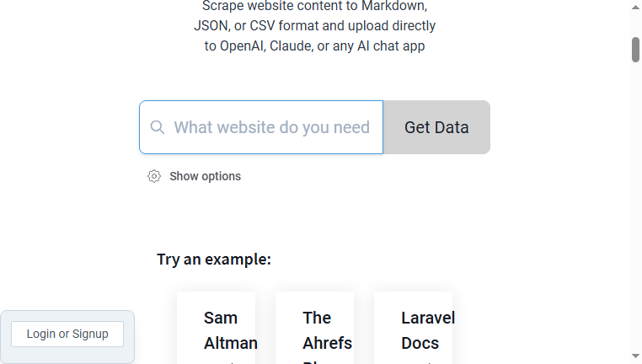Open The Ahrefs example card
642x364 pixels.
pos(315,329)
